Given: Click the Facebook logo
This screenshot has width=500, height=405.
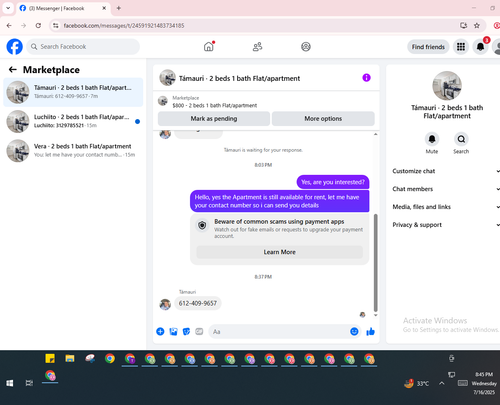Looking at the screenshot, I should click(15, 47).
